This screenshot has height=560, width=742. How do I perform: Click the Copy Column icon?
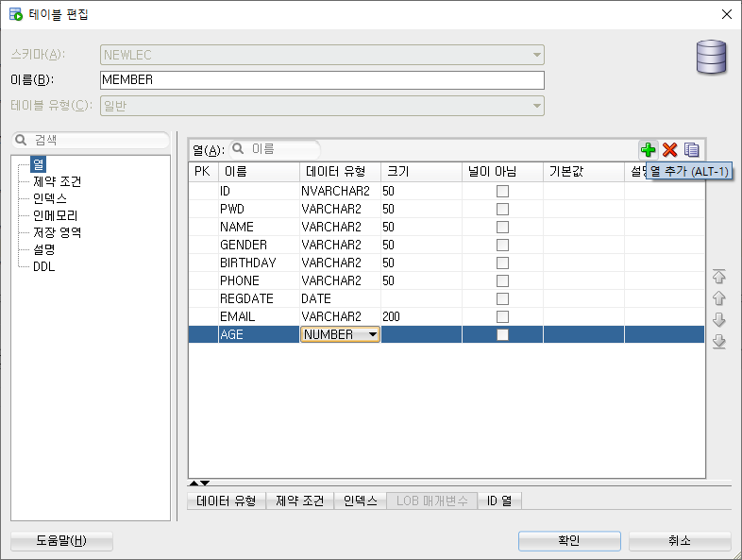coord(691,150)
